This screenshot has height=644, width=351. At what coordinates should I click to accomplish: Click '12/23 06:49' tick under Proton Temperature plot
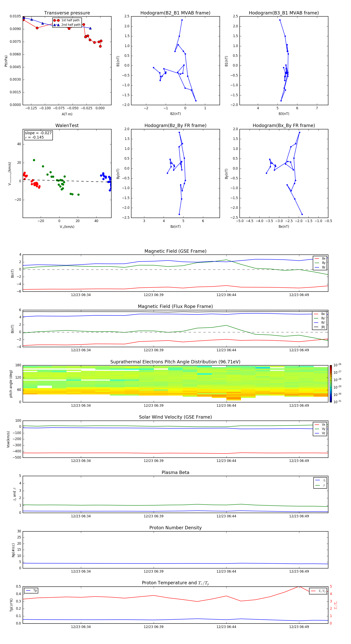[x=299, y=627]
